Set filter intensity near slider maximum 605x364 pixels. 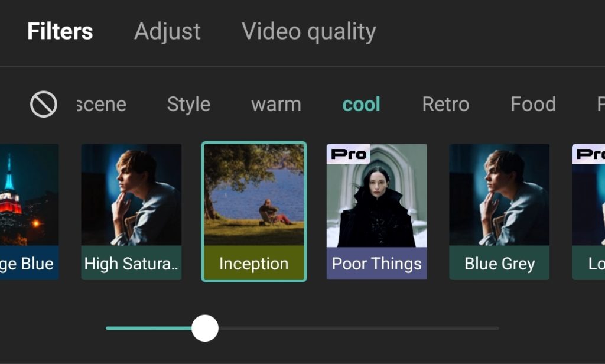coord(494,328)
